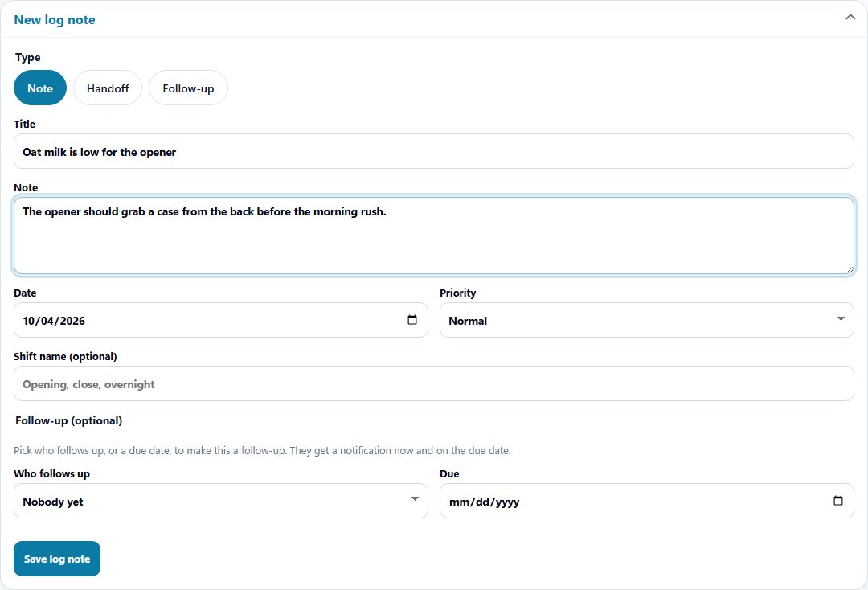The image size is (868, 590).
Task: Select the Handoff type pill
Action: click(x=108, y=88)
